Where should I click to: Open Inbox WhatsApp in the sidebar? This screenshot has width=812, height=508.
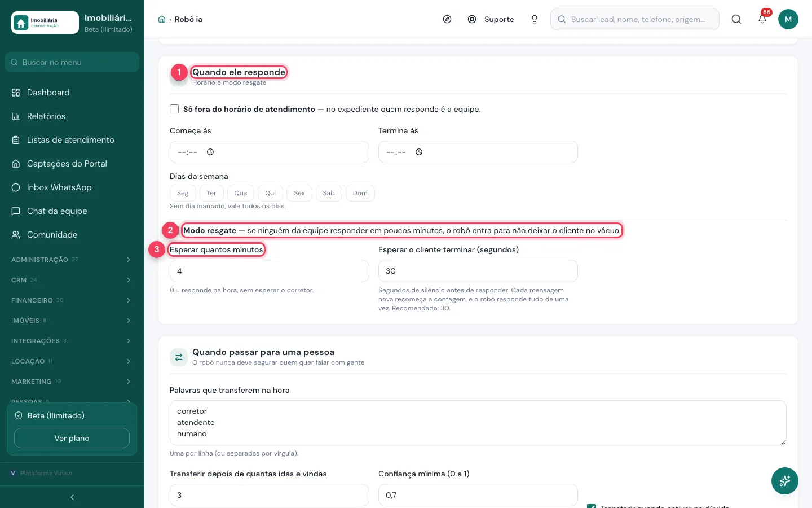pos(72,187)
